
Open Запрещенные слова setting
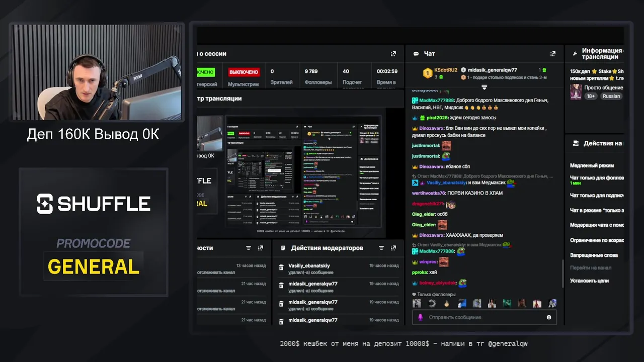point(594,255)
